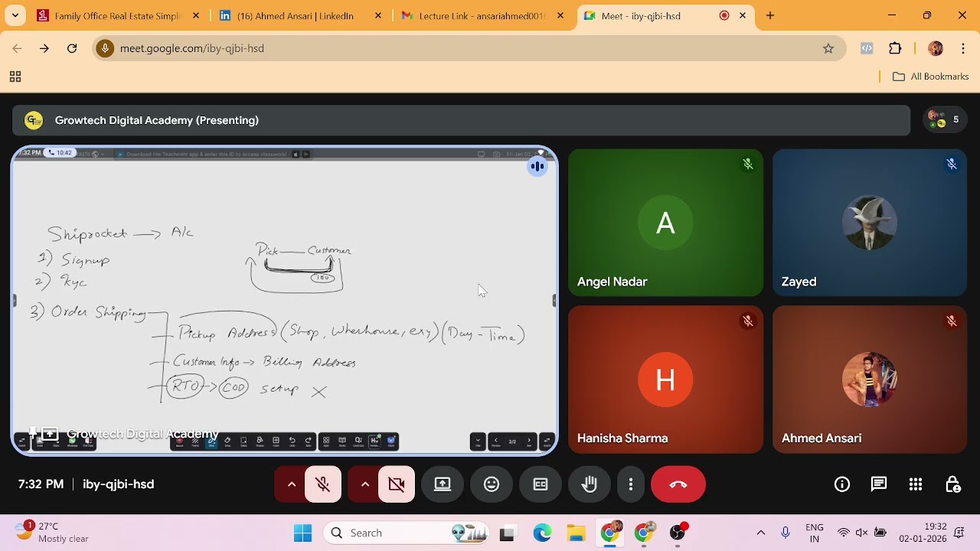The image size is (980, 551).
Task: Click Undo in whiteboard toolbar
Action: pos(292,442)
